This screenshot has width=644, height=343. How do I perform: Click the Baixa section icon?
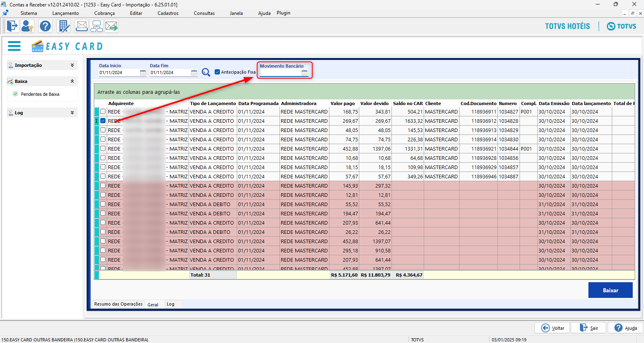click(10, 81)
